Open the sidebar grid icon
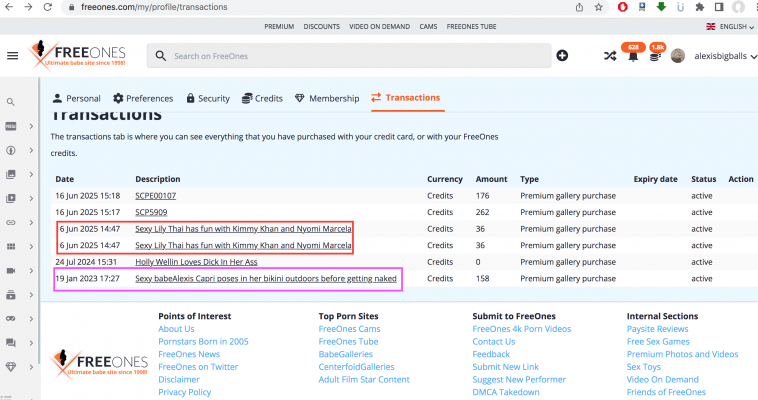 tap(11, 247)
